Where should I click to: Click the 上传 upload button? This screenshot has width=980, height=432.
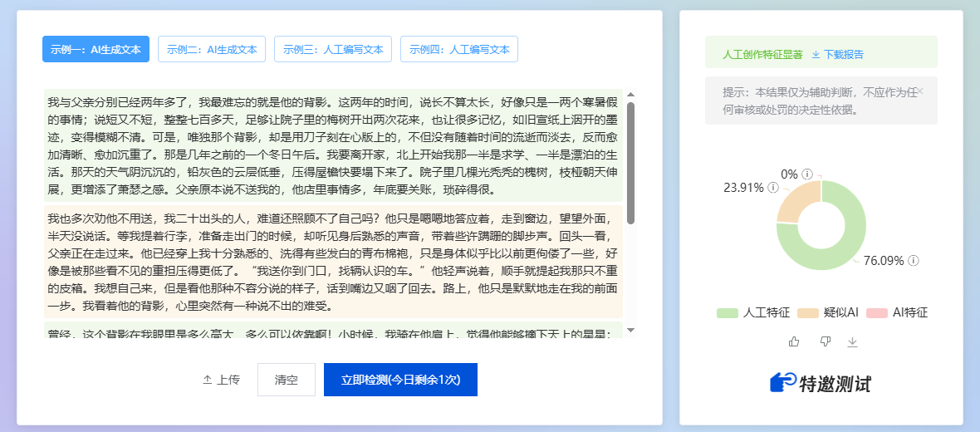tap(221, 380)
